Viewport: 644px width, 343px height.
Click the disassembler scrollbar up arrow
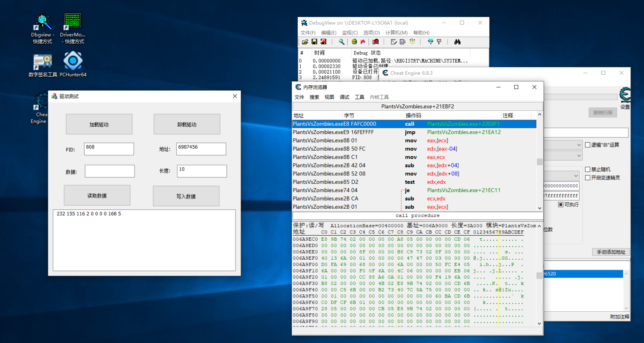coord(540,114)
